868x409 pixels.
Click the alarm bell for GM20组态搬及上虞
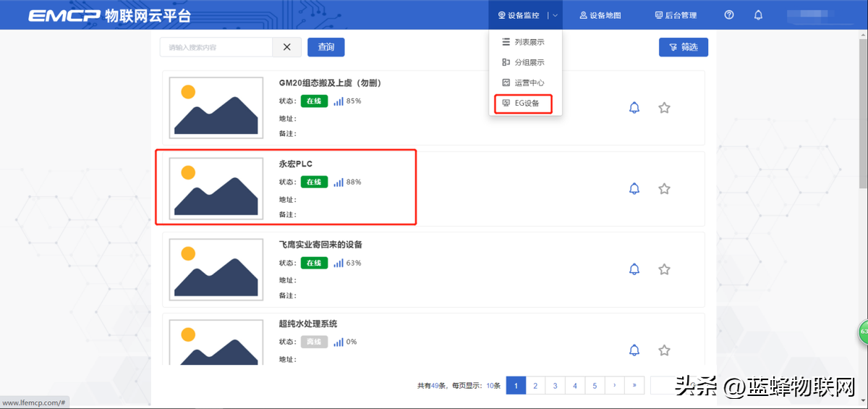tap(634, 108)
